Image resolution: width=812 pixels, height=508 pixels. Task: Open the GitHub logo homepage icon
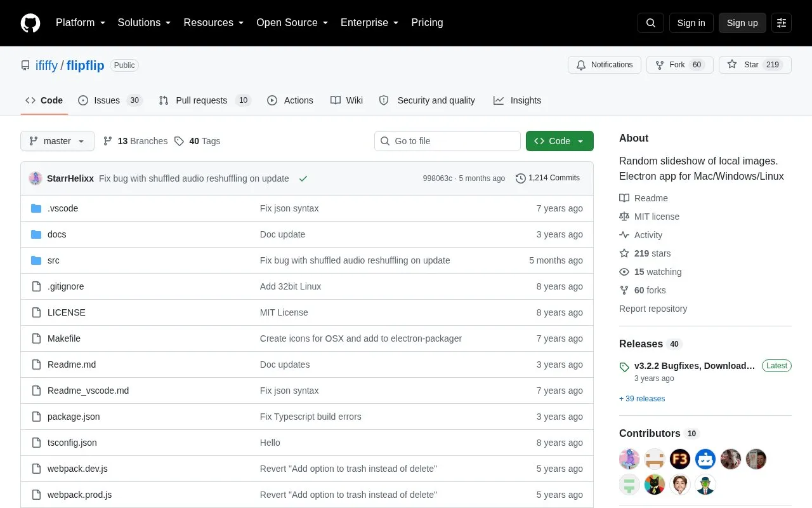[x=30, y=23]
